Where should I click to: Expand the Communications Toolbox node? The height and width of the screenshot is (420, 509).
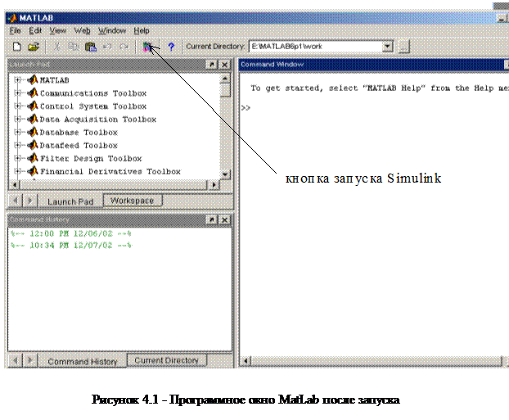18,93
